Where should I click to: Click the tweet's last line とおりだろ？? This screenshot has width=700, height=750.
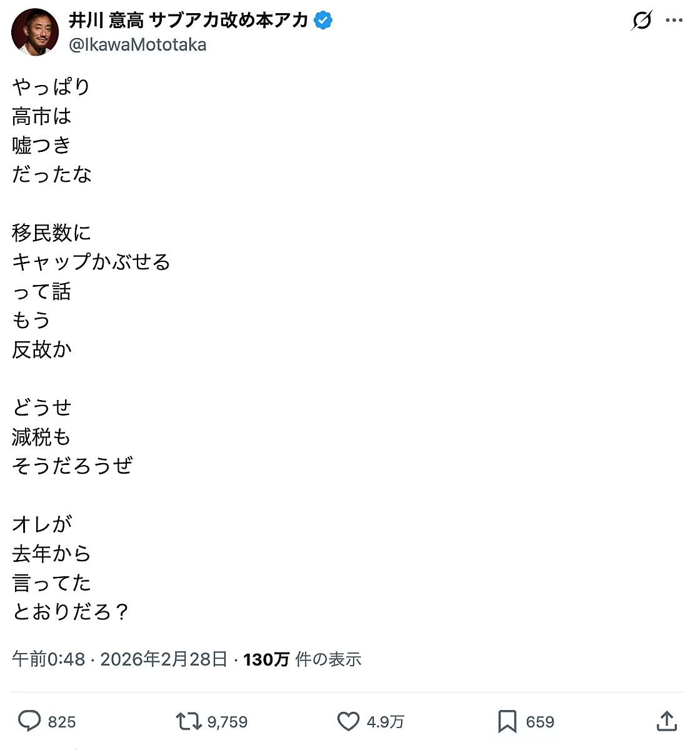point(70,612)
